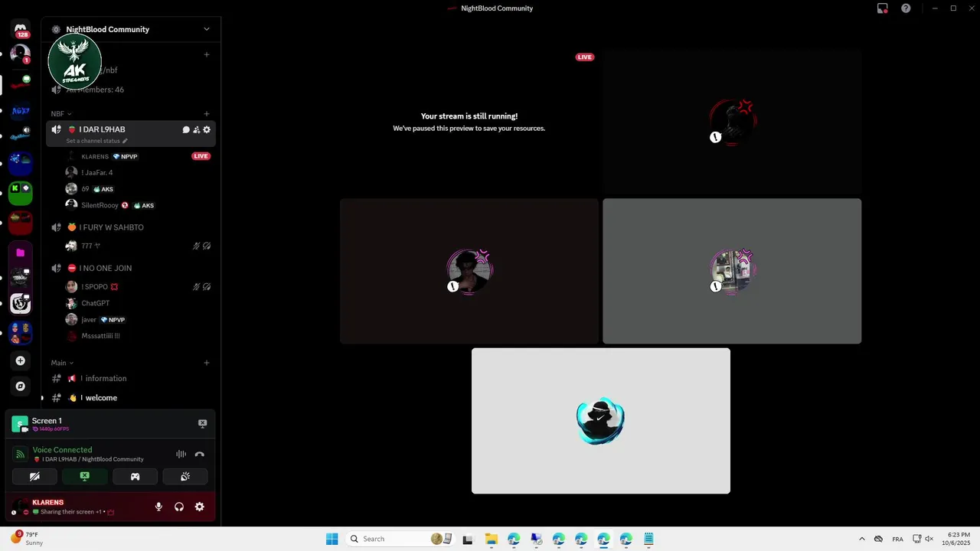Open the information text channel
Viewport: 980px width, 551px height.
131,379
